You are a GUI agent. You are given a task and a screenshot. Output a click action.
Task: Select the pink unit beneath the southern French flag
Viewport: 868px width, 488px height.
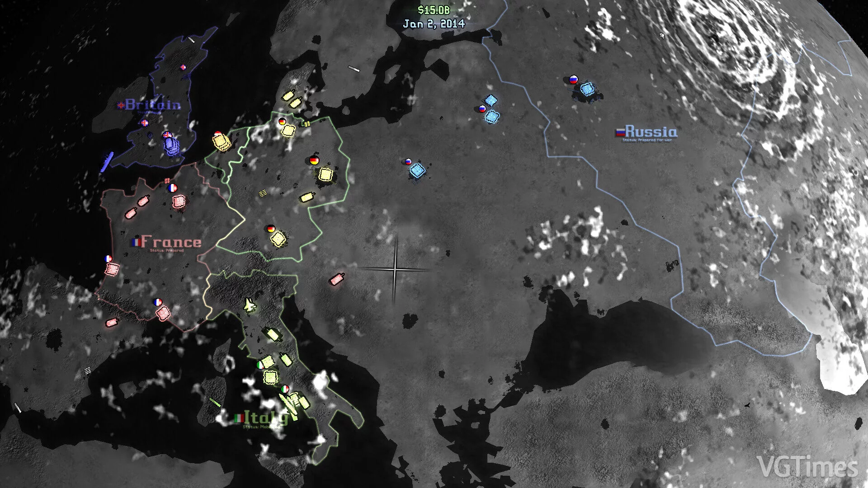(x=164, y=313)
